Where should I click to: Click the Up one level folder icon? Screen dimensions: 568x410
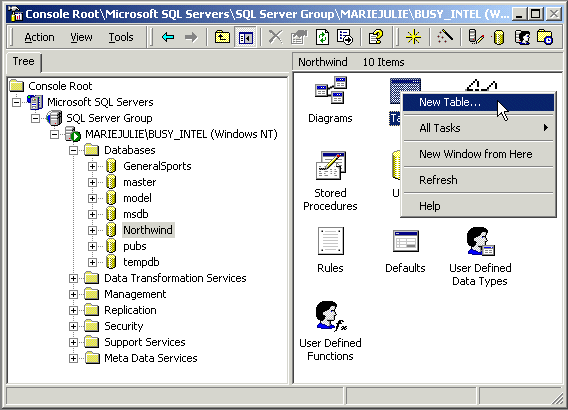pyautogui.click(x=222, y=37)
